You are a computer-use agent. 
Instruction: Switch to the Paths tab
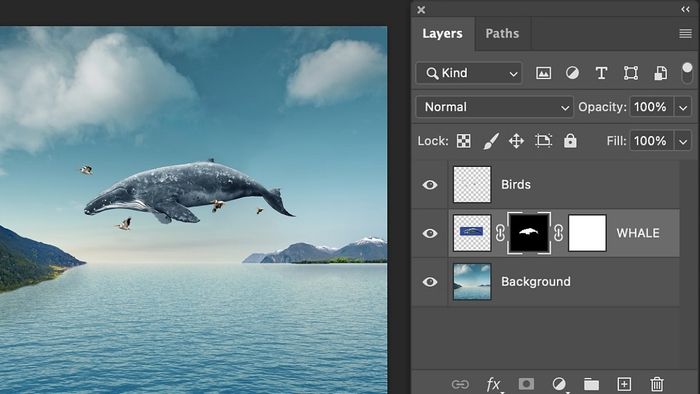coord(502,33)
